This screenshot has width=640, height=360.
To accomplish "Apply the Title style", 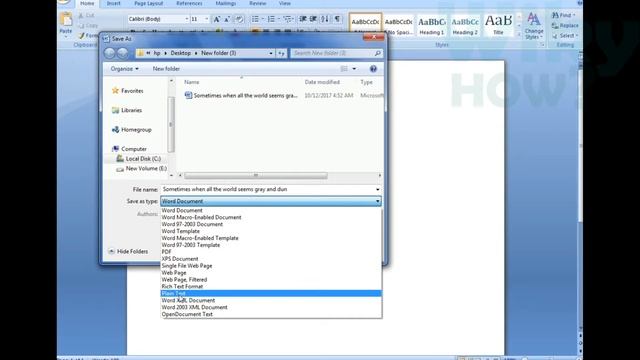I will 498,25.
